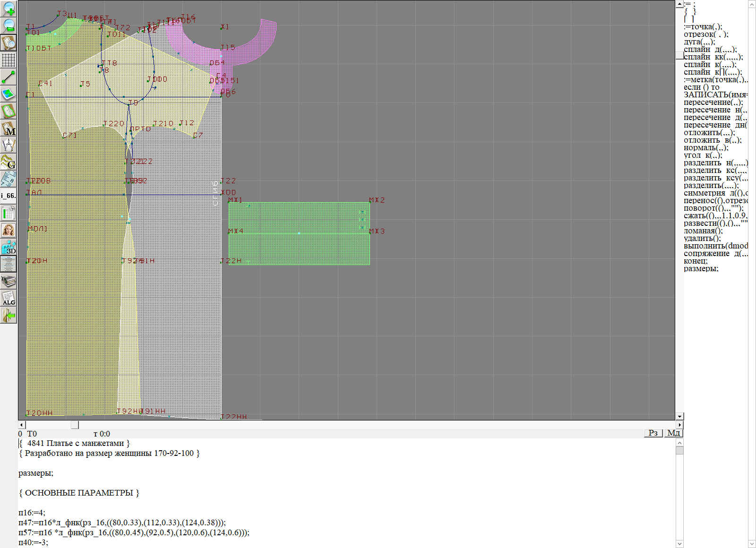Viewport: 756px width, 548px height.
Task: Open the i_66 toolbar button
Action: pyautogui.click(x=9, y=196)
